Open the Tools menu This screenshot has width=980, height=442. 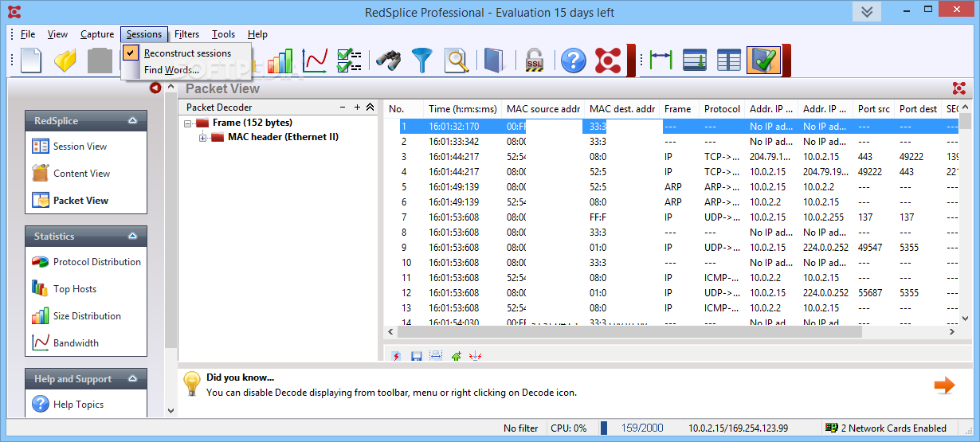point(223,34)
